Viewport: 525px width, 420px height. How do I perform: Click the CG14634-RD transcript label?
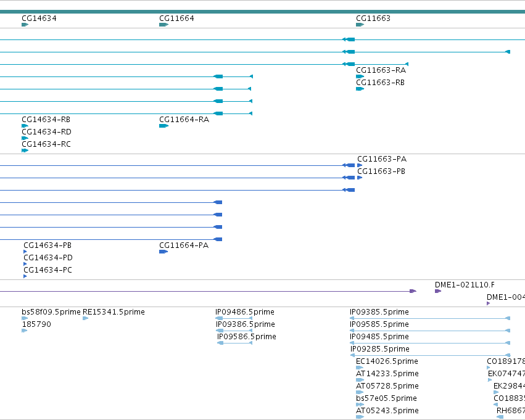(x=46, y=132)
